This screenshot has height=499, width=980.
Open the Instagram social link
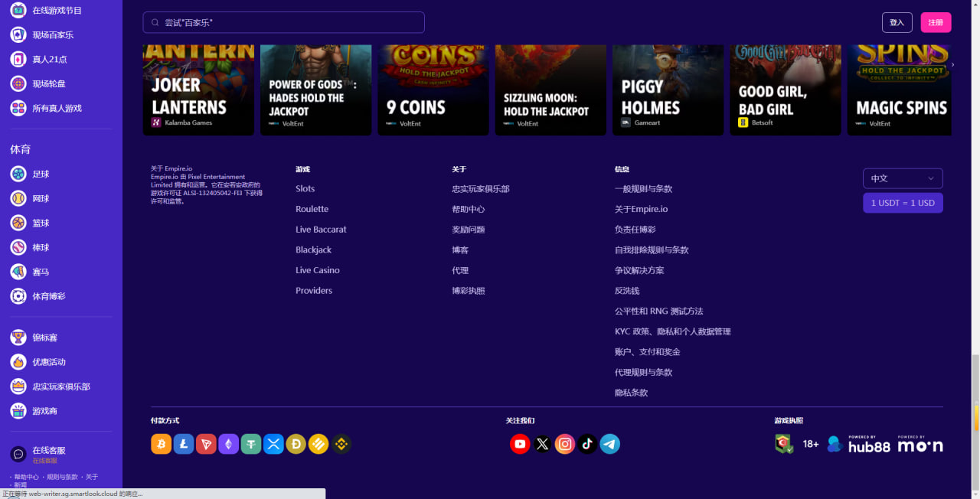coord(565,444)
